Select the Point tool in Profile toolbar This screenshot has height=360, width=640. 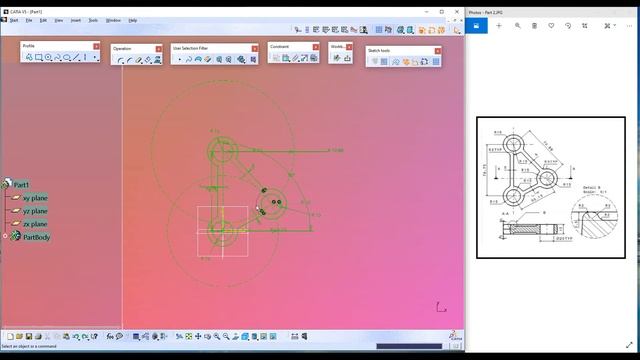tap(94, 58)
